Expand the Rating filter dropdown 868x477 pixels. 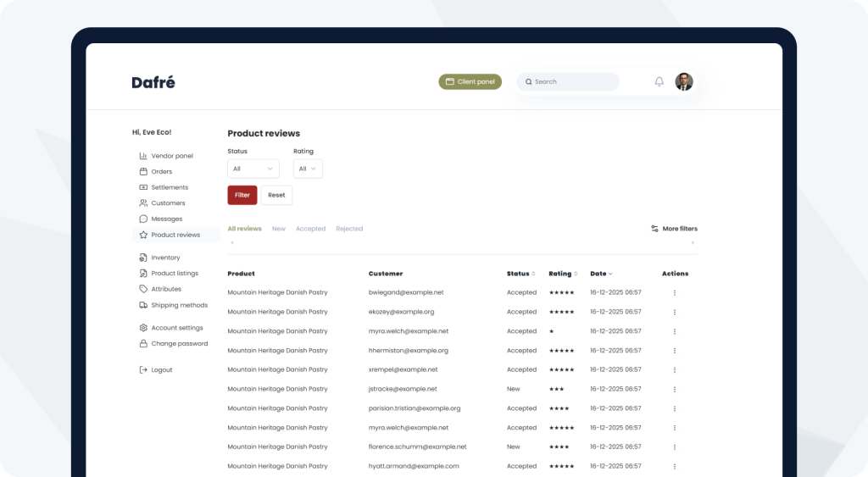point(308,169)
